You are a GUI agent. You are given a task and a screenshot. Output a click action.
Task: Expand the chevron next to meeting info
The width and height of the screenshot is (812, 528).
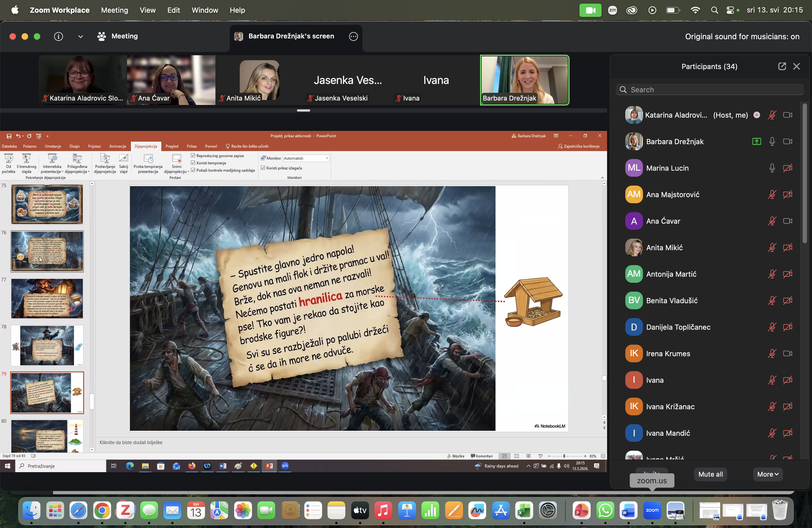point(81,36)
